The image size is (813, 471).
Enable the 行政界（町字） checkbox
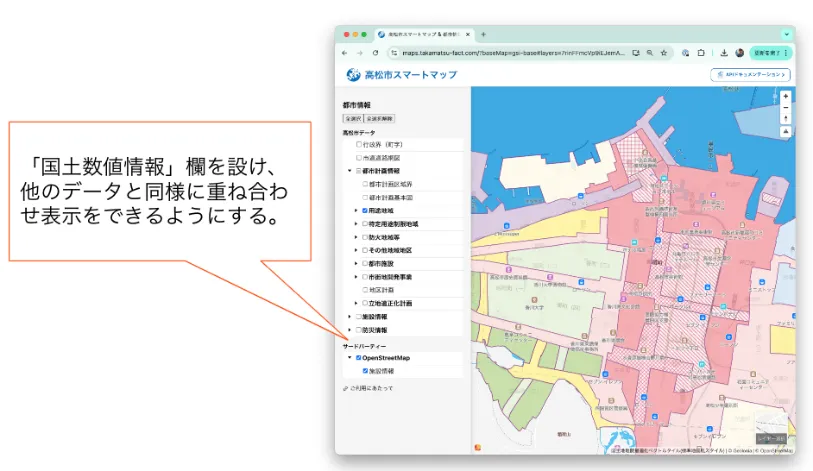[x=359, y=145]
